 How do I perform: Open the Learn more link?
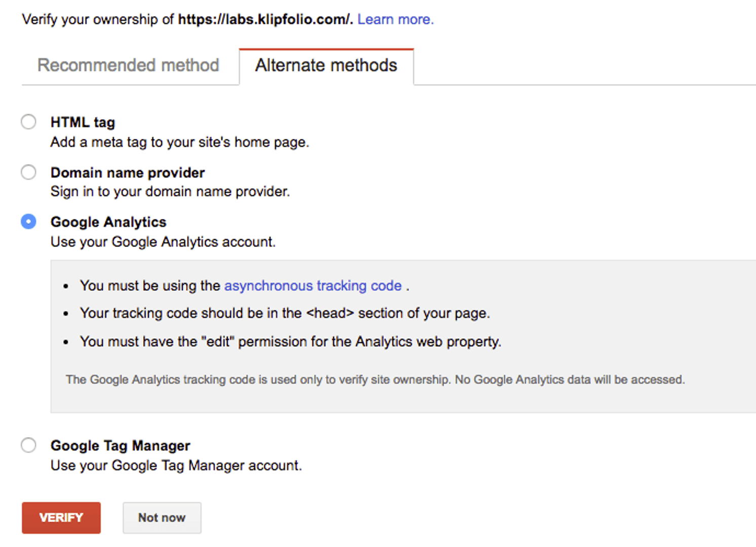395,19
